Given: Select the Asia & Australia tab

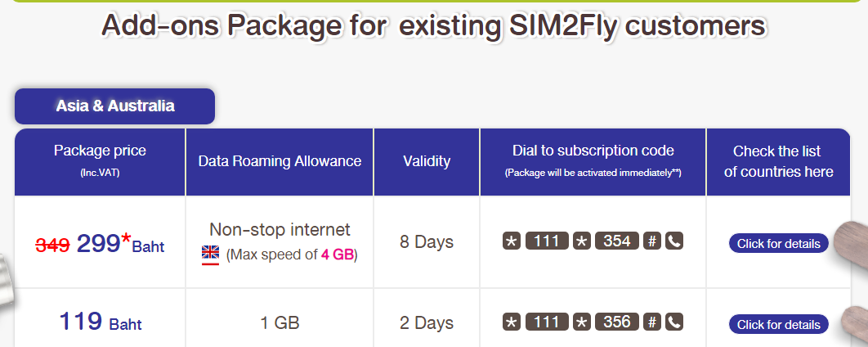Looking at the screenshot, I should click(x=114, y=106).
